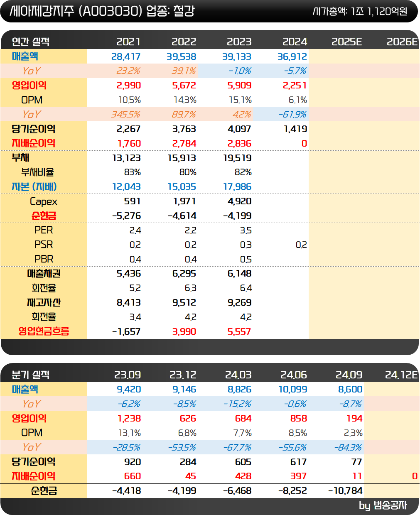
Task: Click net income value 4,097
Action: coord(239,129)
